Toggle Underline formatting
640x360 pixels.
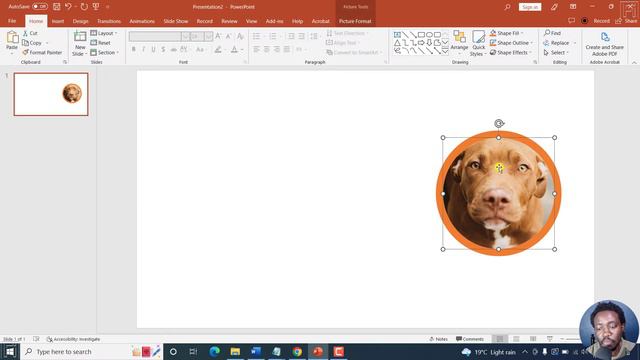click(153, 49)
